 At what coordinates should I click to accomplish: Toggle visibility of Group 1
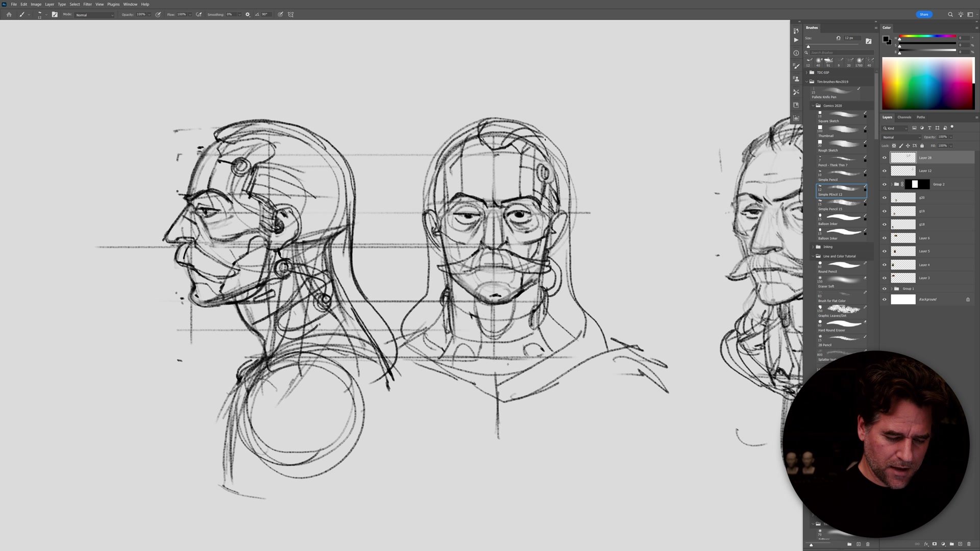pyautogui.click(x=885, y=289)
